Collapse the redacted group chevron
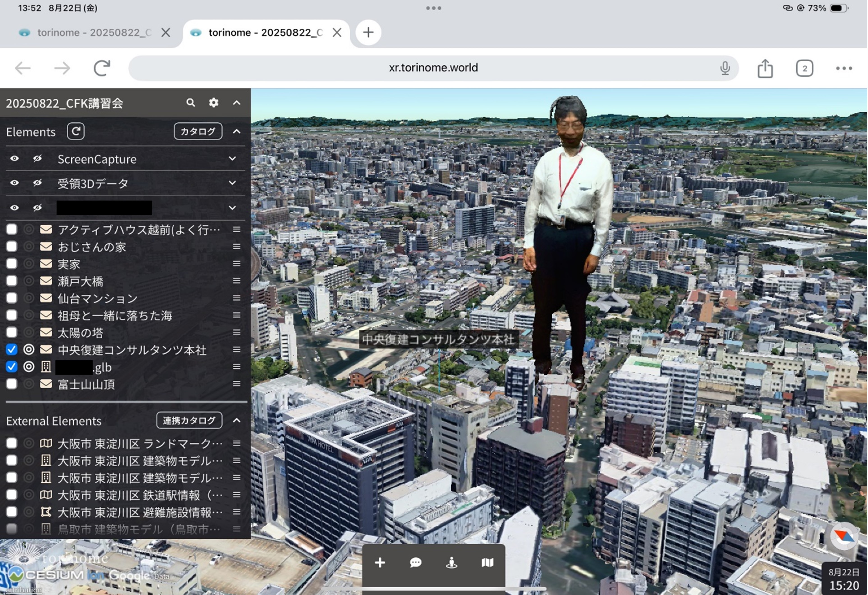The height and width of the screenshot is (595, 868). (232, 208)
